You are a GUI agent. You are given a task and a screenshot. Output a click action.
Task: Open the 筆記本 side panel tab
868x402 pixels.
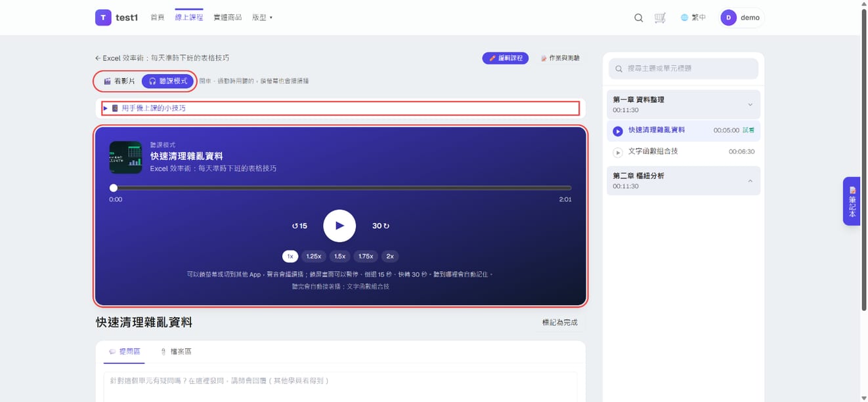coord(852,201)
